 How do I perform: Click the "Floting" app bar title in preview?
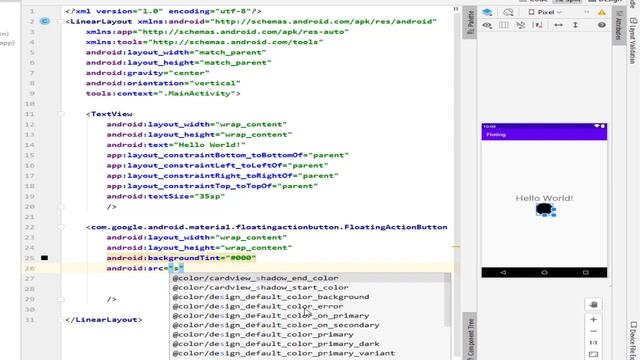pos(496,135)
